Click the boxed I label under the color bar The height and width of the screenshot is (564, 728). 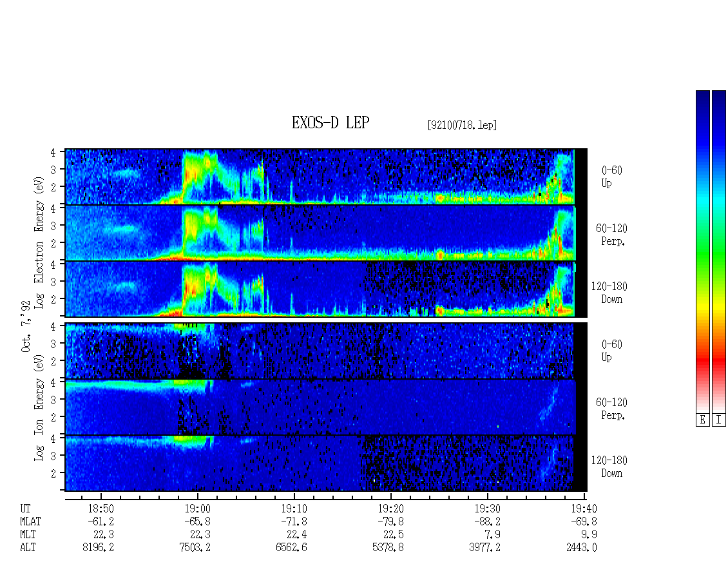pyautogui.click(x=719, y=420)
